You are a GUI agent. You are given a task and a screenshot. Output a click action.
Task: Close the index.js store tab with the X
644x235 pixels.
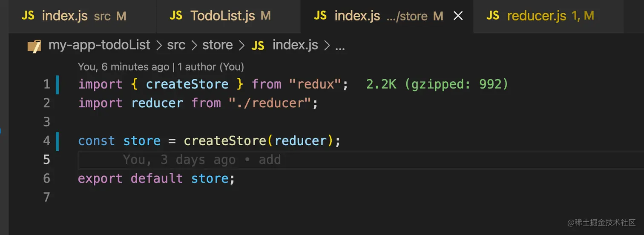coord(458,16)
